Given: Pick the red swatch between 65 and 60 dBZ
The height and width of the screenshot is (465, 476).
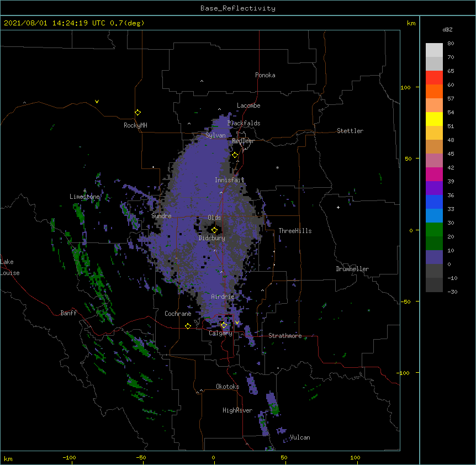Looking at the screenshot, I should 434,78.
